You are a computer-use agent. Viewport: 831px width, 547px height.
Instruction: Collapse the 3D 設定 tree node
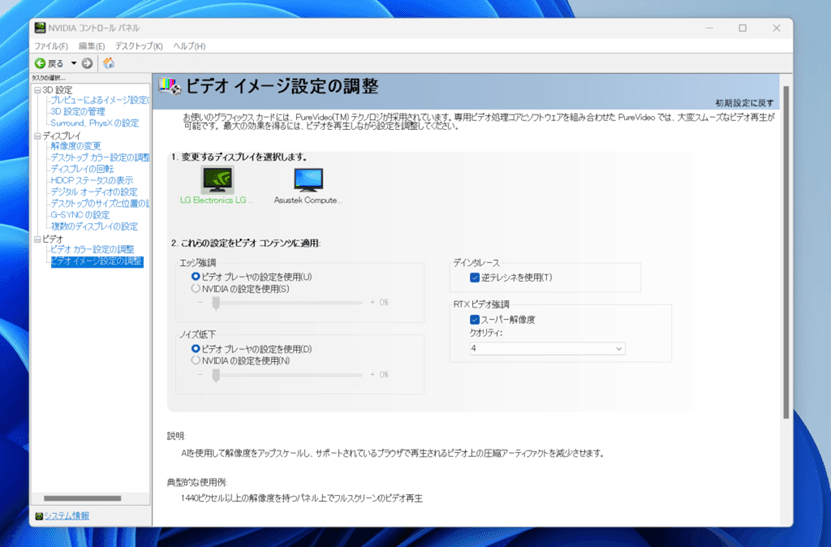36,90
